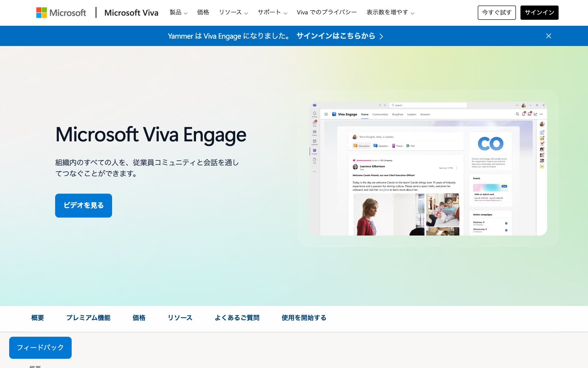Image resolution: width=588 pixels, height=368 pixels.
Task: Jump to the 価格 section tab
Action: [139, 318]
